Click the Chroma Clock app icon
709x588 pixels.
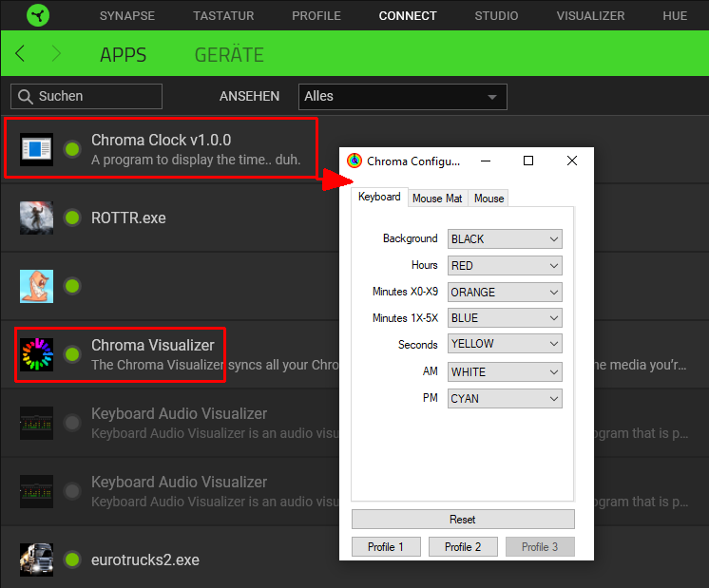click(36, 149)
